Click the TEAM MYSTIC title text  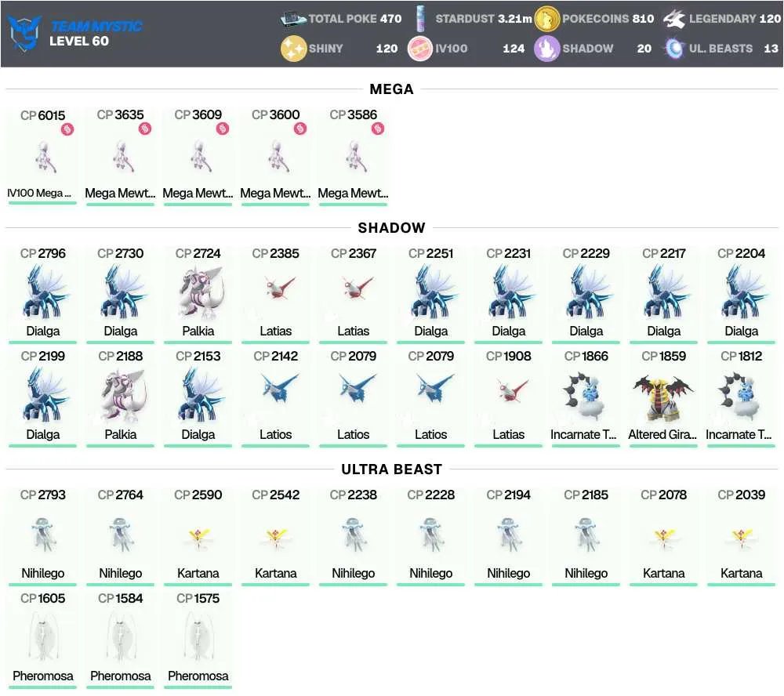click(x=96, y=26)
